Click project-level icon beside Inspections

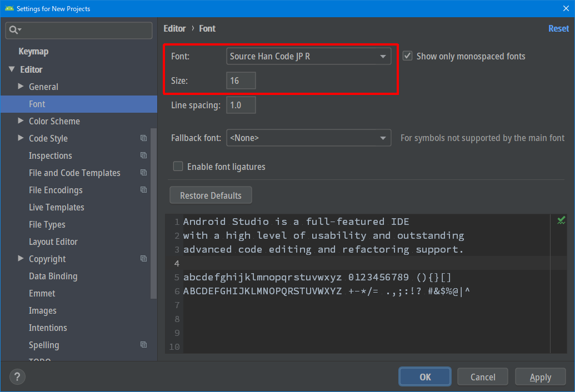[143, 155]
